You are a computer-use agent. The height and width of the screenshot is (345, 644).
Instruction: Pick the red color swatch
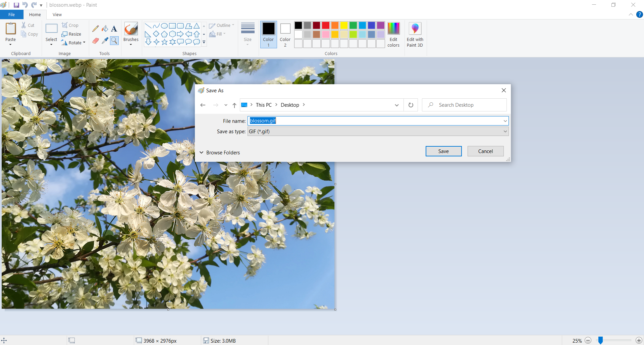326,26
